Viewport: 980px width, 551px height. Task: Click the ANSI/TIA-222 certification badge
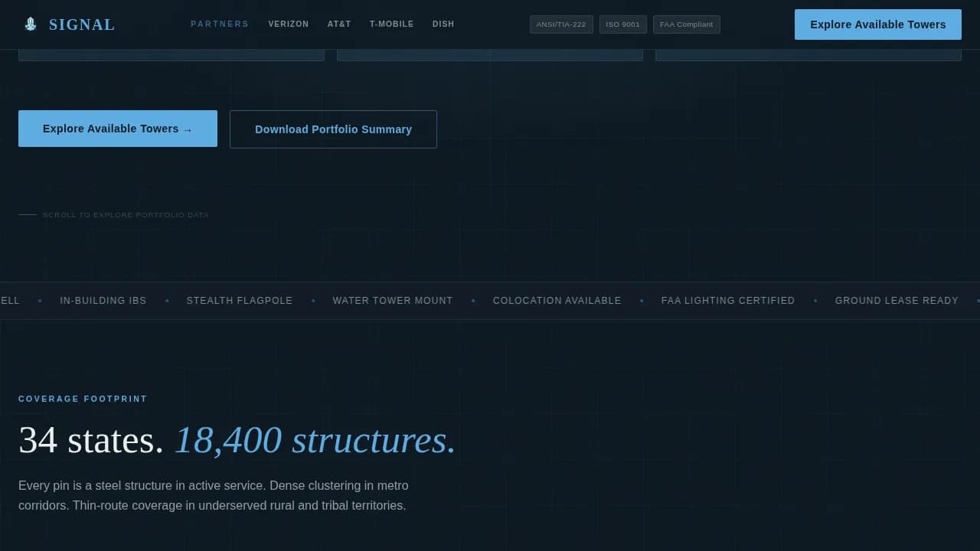[561, 24]
